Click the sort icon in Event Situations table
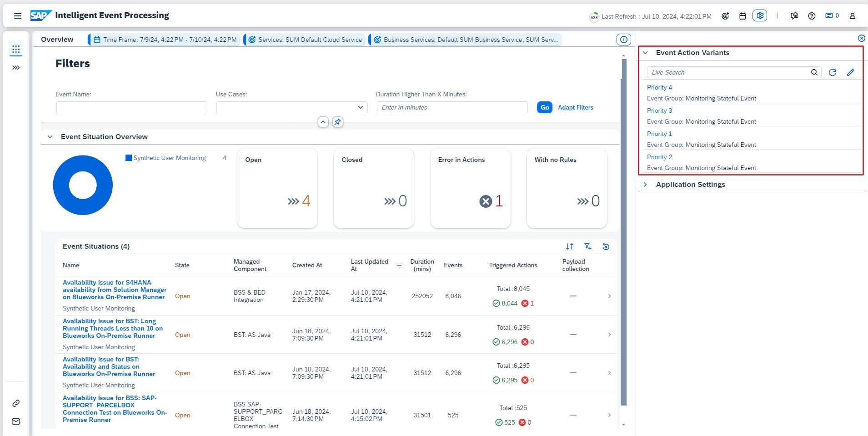The width and height of the screenshot is (868, 436). click(x=569, y=246)
